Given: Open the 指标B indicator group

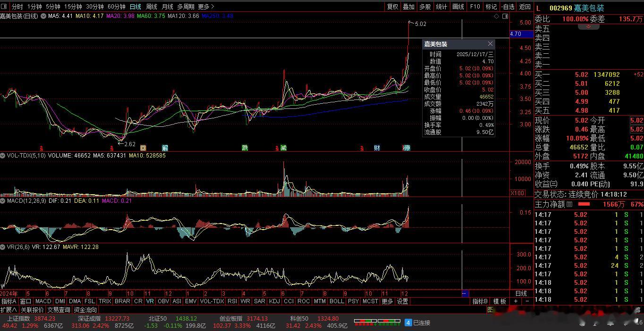Looking at the screenshot, I should 480,301.
